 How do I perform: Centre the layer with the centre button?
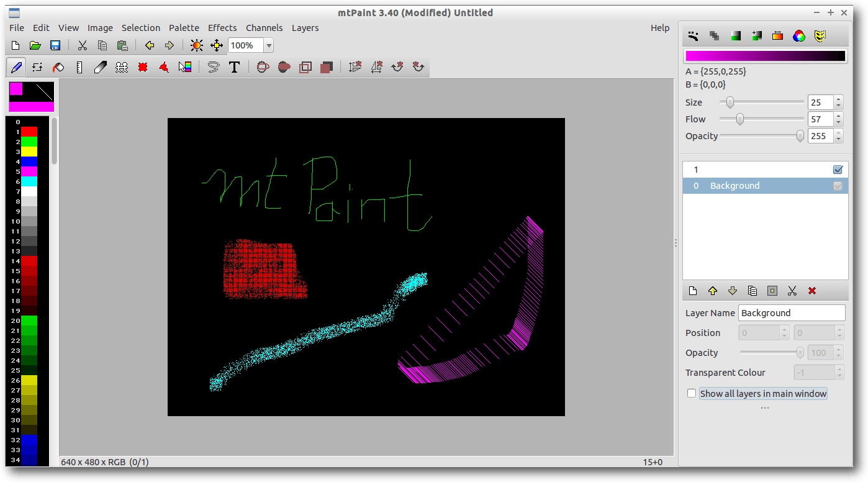(x=772, y=291)
